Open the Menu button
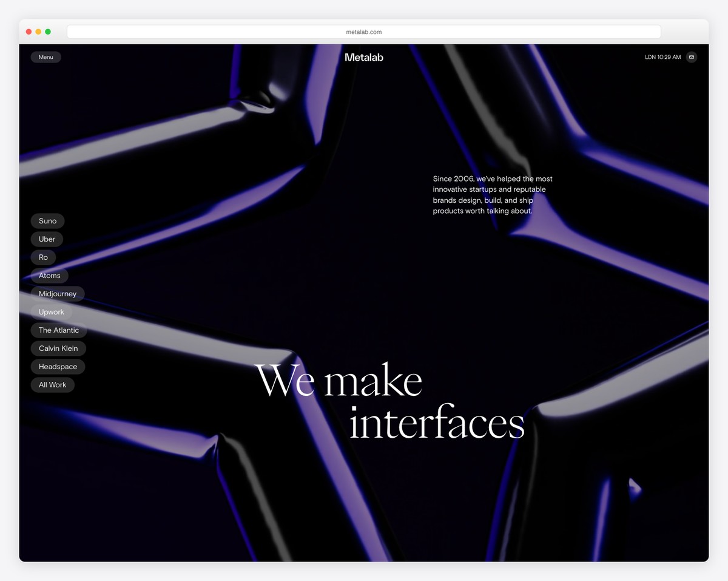Image resolution: width=728 pixels, height=581 pixels. pyautogui.click(x=45, y=56)
